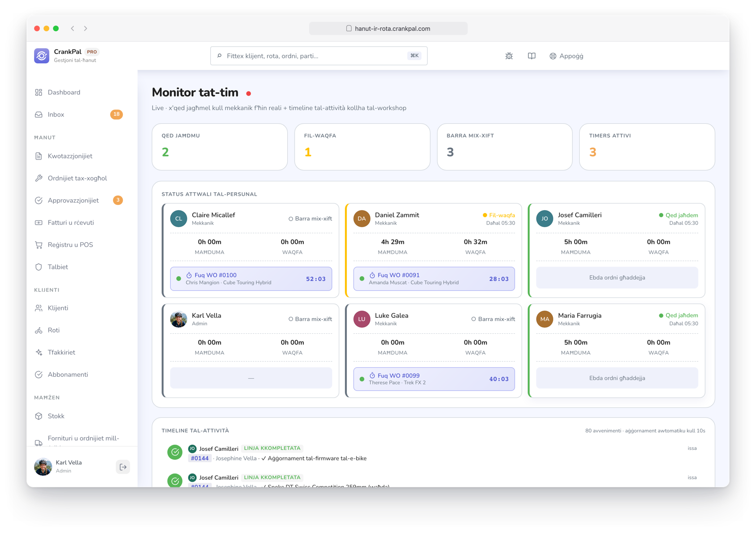Click the Kwotazzjonijiet document icon
This screenshot has height=534, width=756.
(39, 156)
